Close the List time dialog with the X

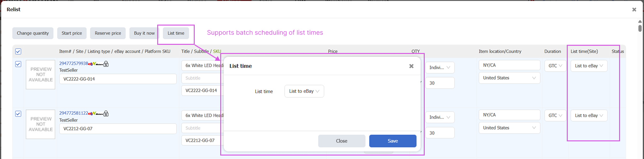411,66
